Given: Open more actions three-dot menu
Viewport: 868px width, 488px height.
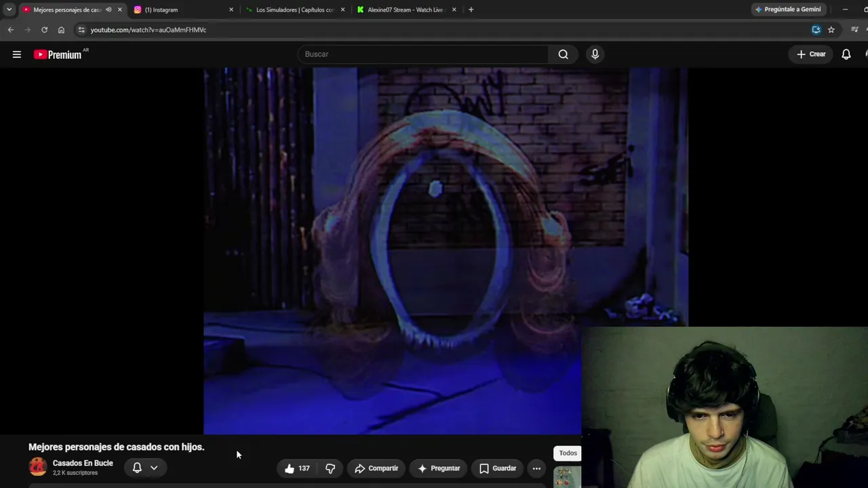Looking at the screenshot, I should (x=536, y=468).
